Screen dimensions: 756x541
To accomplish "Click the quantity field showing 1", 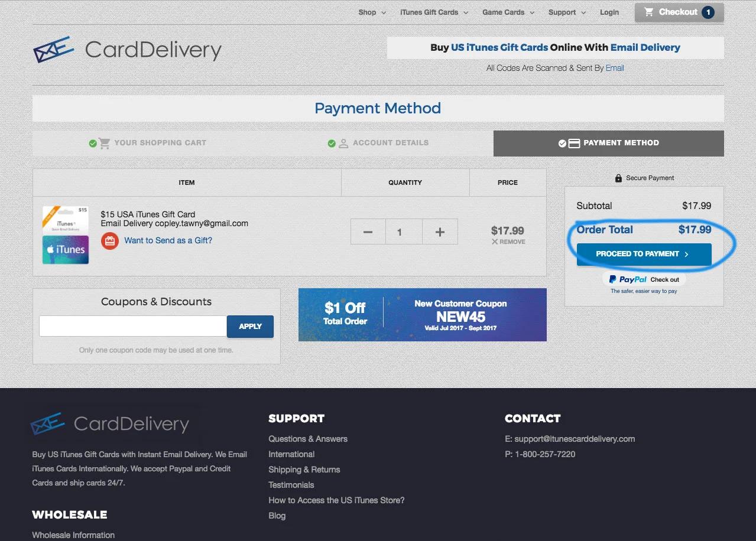I will pos(404,232).
